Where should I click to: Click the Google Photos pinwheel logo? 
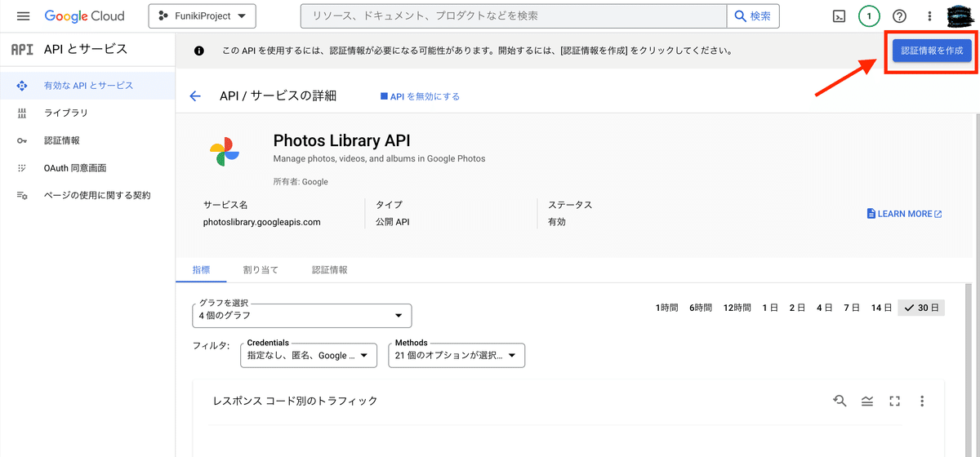tap(224, 153)
